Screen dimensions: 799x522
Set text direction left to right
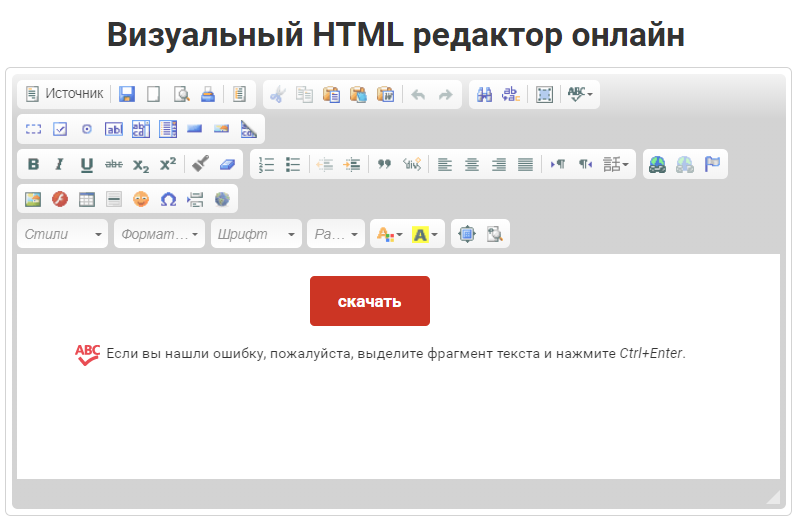558,165
